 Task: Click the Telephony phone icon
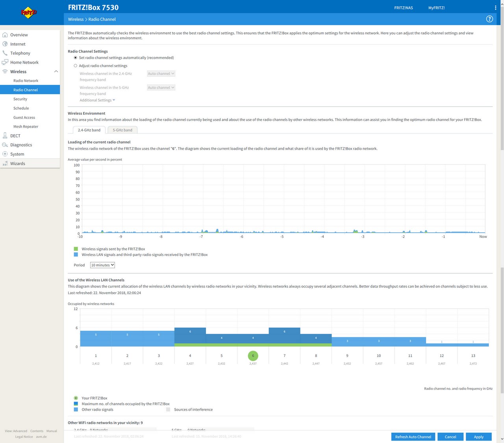(5, 53)
